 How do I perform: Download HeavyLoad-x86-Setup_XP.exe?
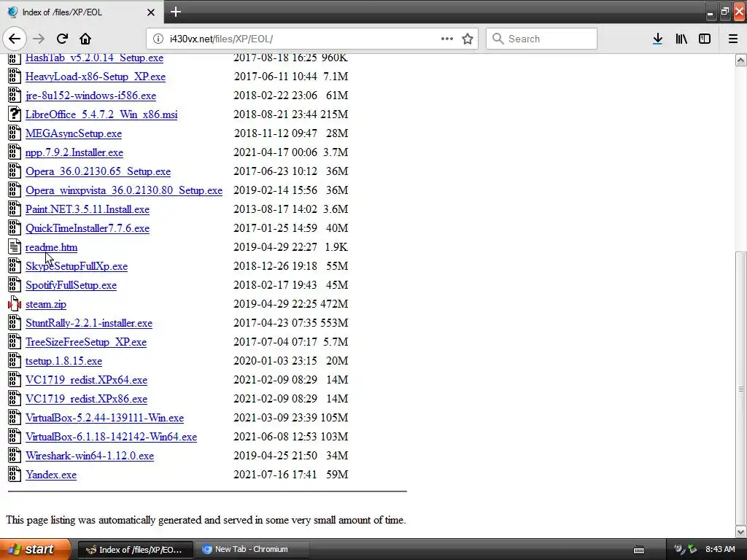tap(96, 77)
